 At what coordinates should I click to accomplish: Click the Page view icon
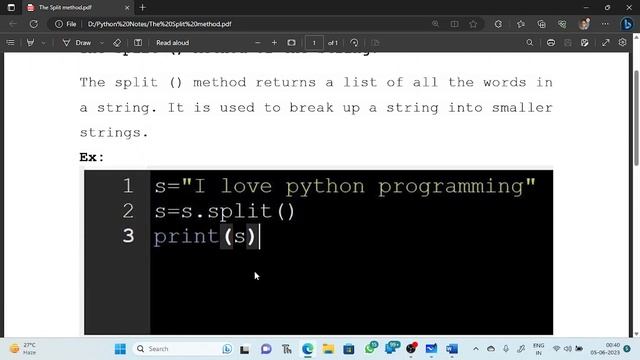375,42
